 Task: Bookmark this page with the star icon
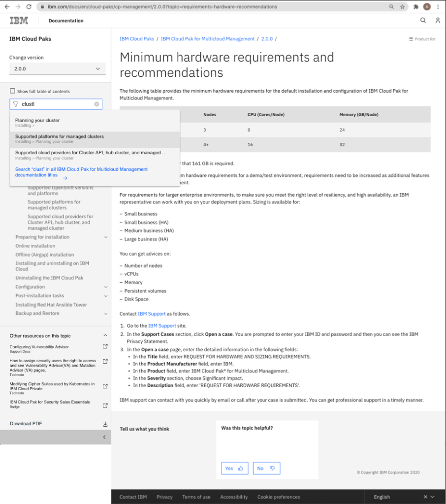[402, 7]
